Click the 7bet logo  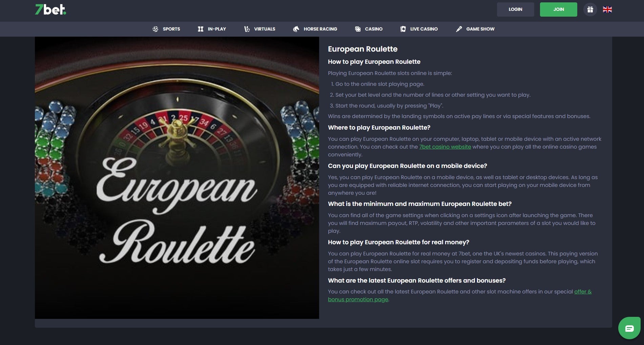(x=49, y=10)
